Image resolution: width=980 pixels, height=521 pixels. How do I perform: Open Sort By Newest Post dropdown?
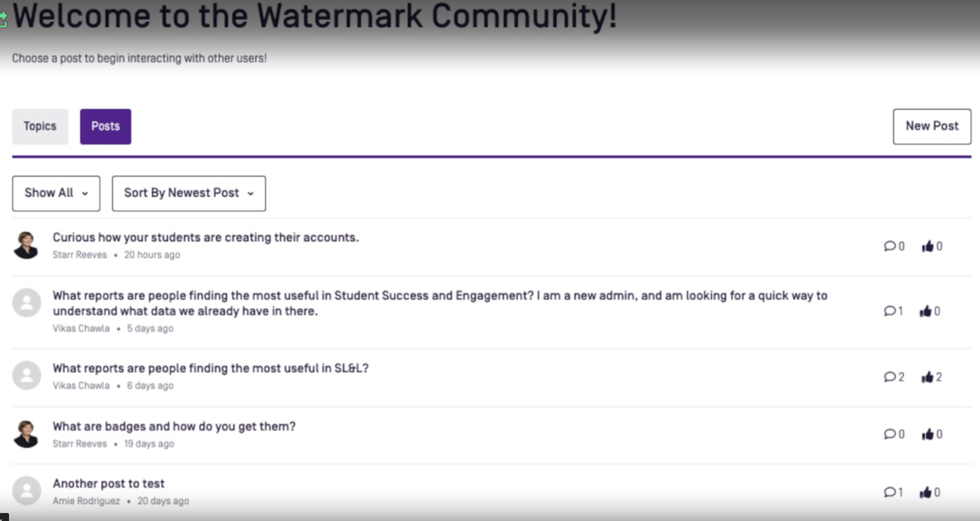[189, 193]
